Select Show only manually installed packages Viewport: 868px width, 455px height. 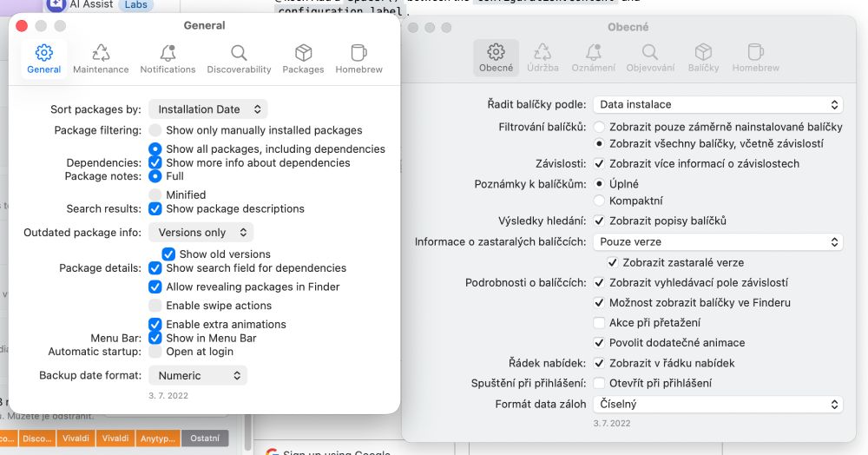(155, 130)
